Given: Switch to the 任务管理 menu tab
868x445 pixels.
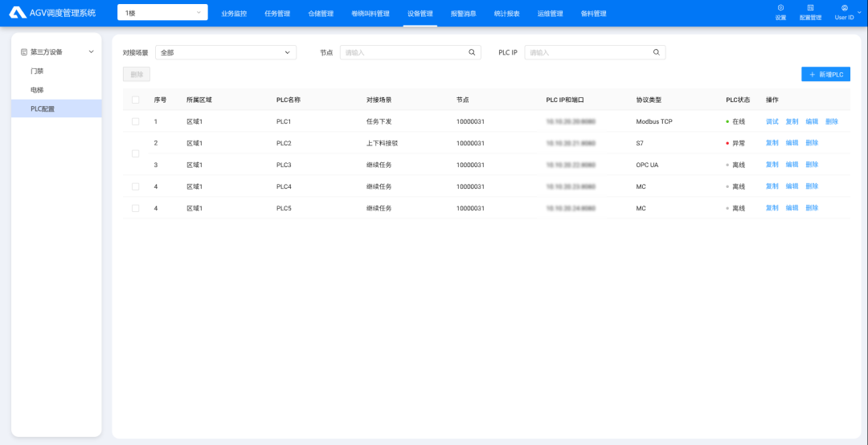Looking at the screenshot, I should pos(277,14).
